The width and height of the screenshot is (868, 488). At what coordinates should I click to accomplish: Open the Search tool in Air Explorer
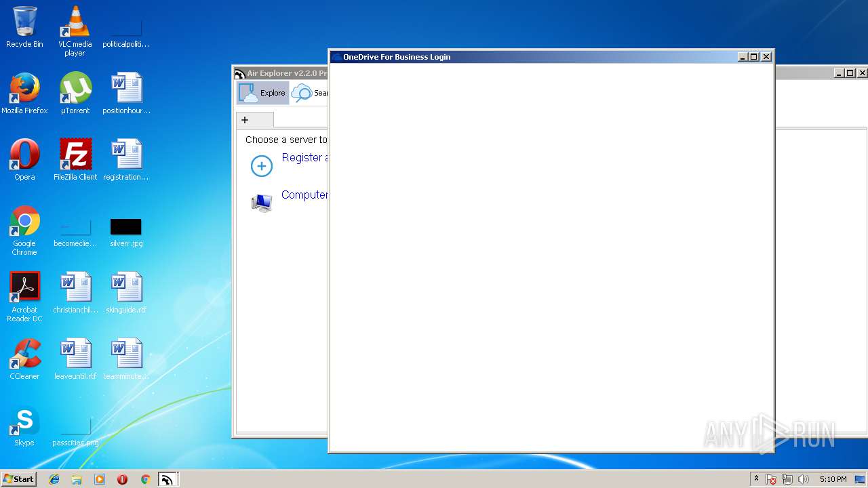click(x=309, y=93)
